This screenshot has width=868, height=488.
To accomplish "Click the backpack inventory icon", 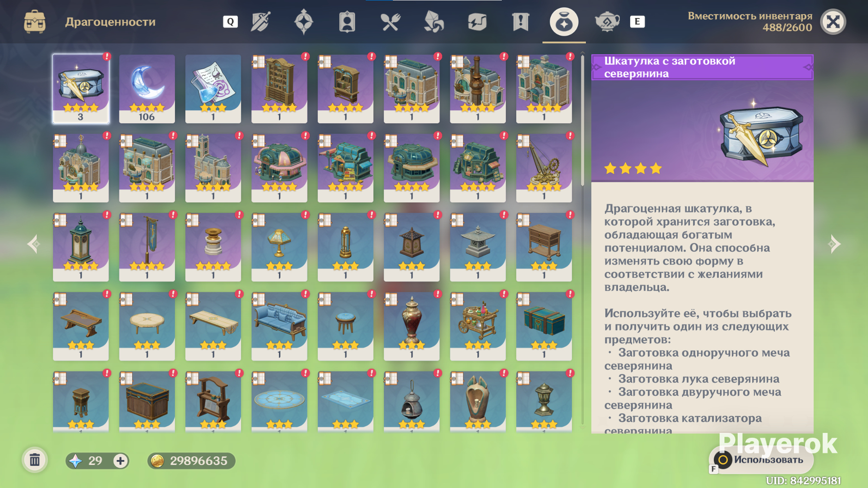I will click(x=35, y=22).
